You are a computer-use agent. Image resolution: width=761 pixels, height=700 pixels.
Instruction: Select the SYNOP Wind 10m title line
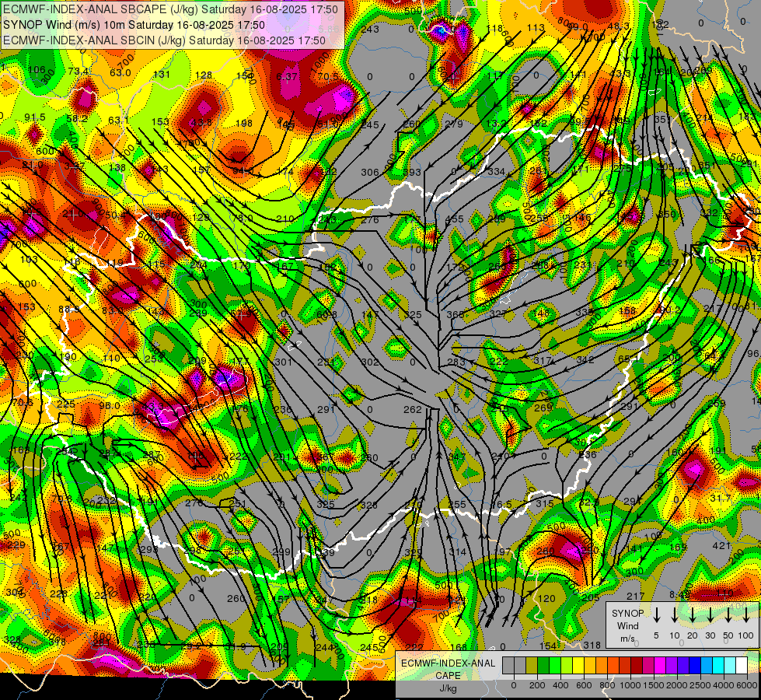pyautogui.click(x=134, y=25)
